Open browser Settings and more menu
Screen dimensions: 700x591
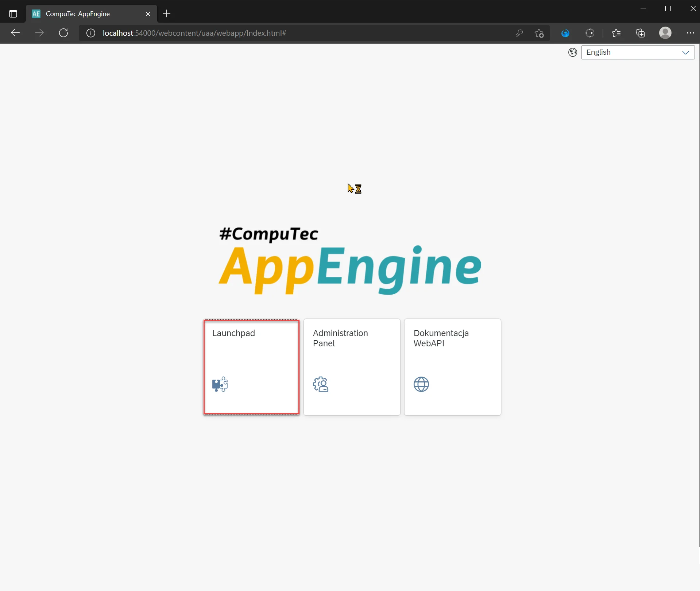pyautogui.click(x=690, y=33)
